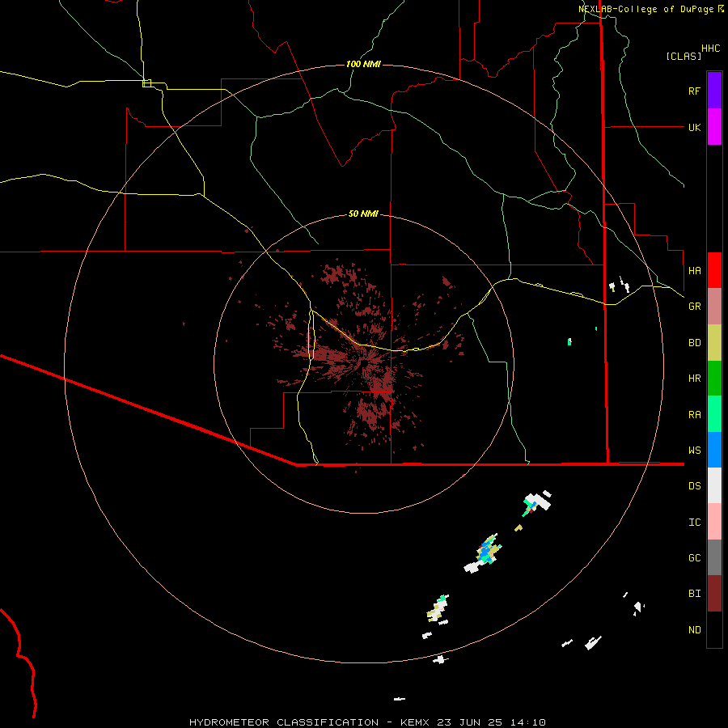
Task: Click the 'HR' legend label
Action: [x=694, y=378]
